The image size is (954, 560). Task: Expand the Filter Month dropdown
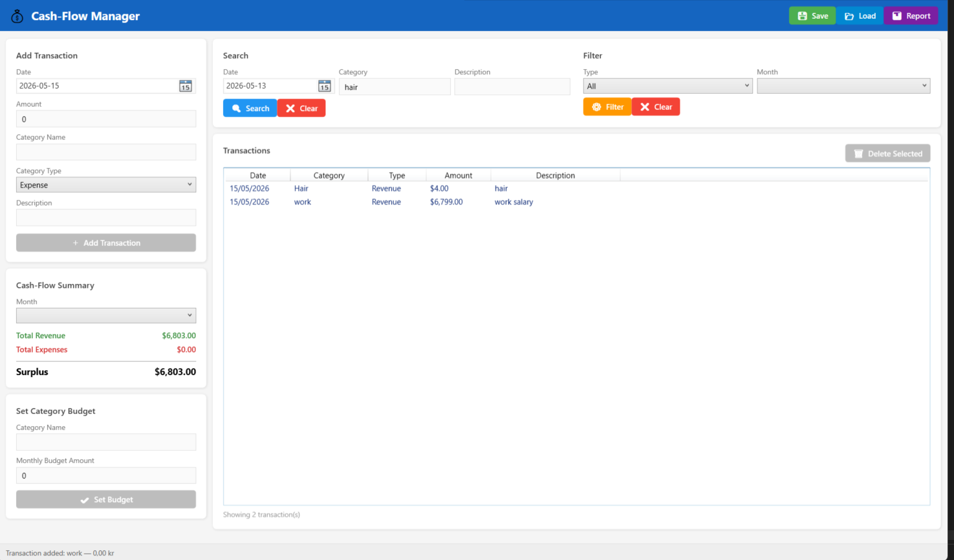tap(843, 86)
